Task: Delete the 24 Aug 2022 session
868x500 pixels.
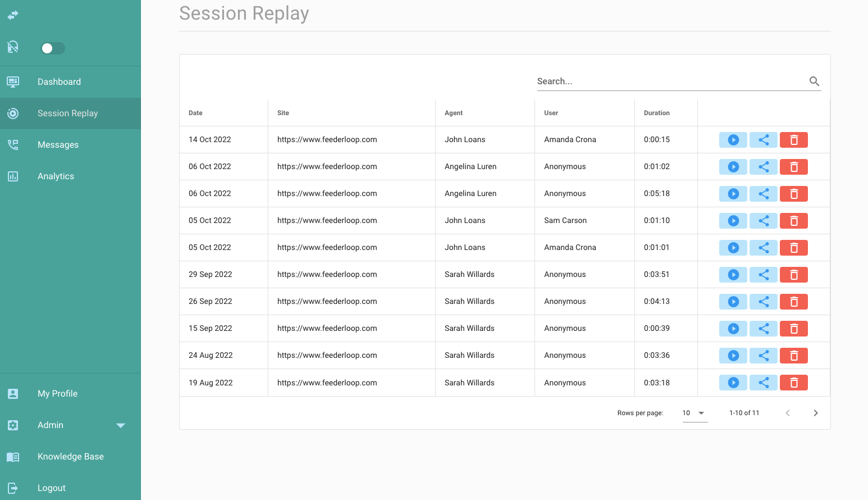Action: pyautogui.click(x=794, y=356)
